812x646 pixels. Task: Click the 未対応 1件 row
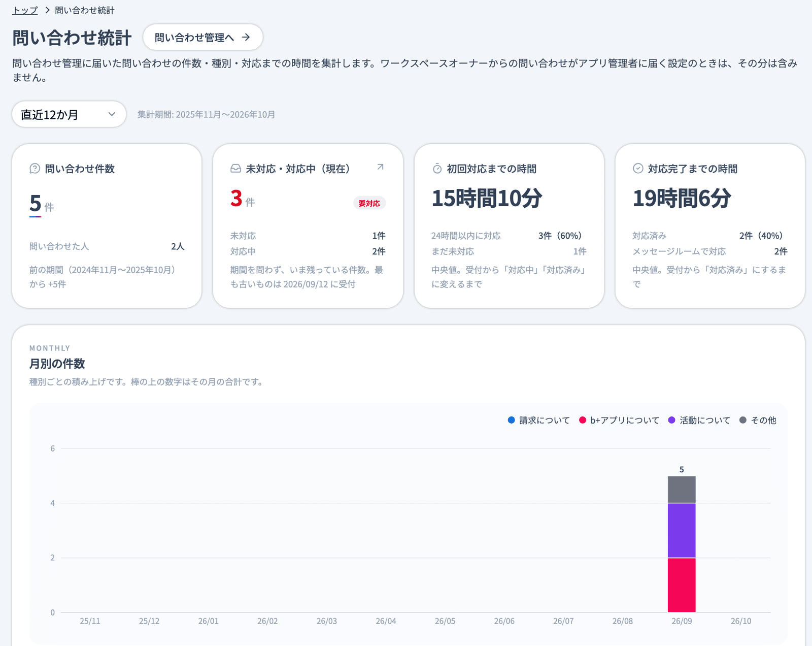[308, 236]
